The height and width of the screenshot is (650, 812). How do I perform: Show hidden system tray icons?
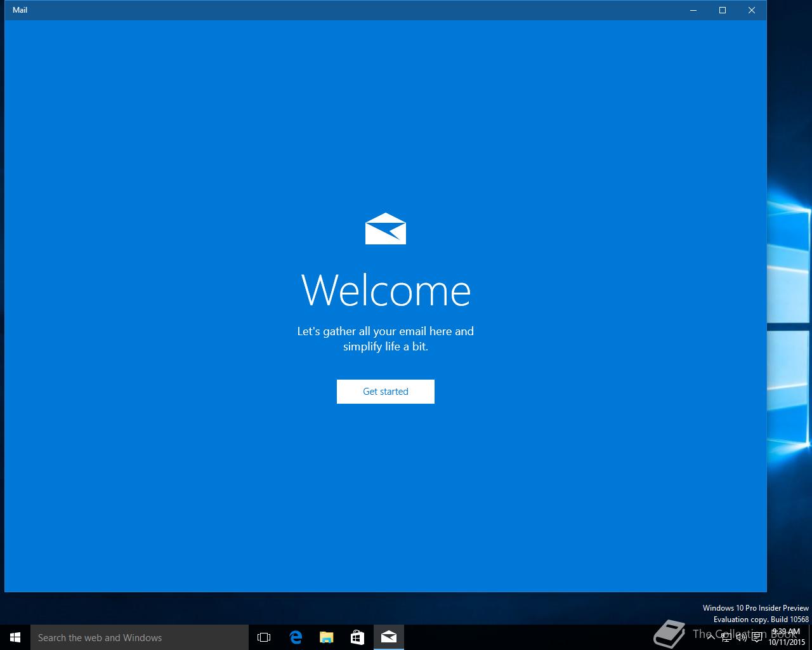711,637
